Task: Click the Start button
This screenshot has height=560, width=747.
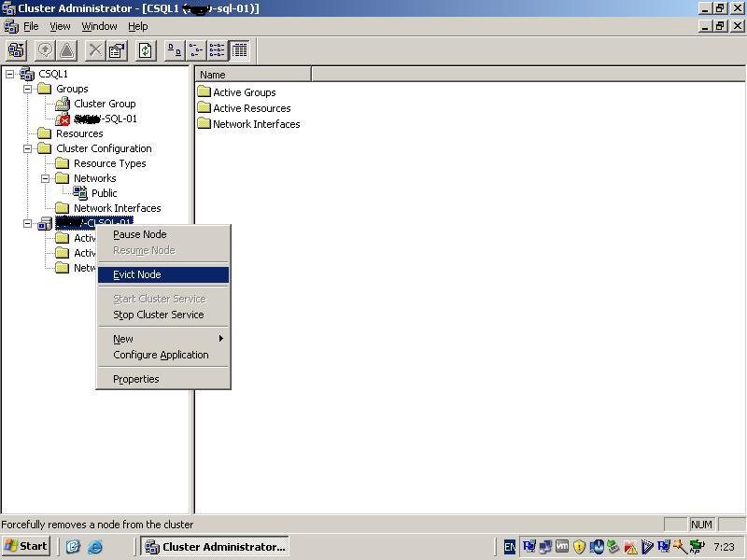Action: pos(26,546)
